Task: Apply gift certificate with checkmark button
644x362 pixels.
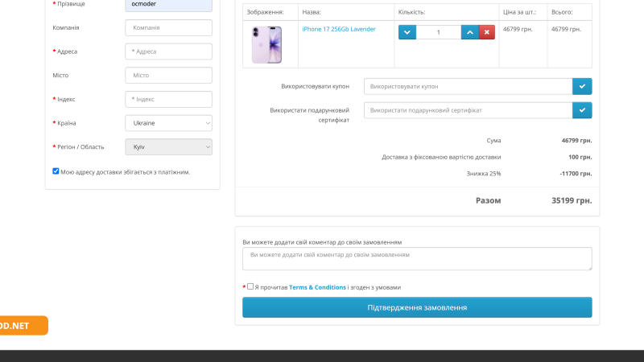Action: click(x=582, y=110)
